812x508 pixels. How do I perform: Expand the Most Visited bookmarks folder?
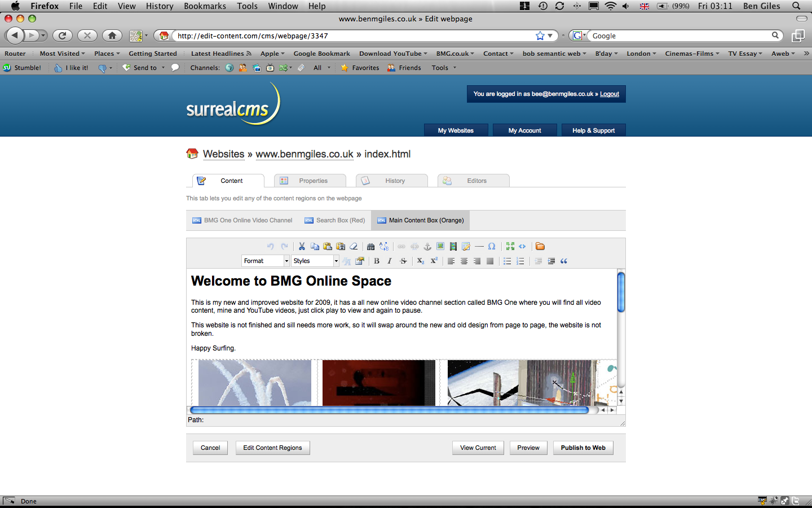62,54
